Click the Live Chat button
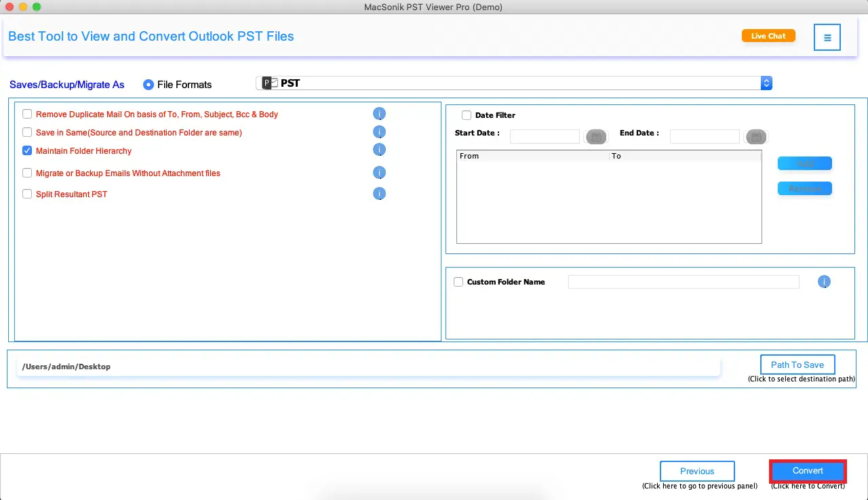This screenshot has height=500, width=868. click(x=768, y=36)
